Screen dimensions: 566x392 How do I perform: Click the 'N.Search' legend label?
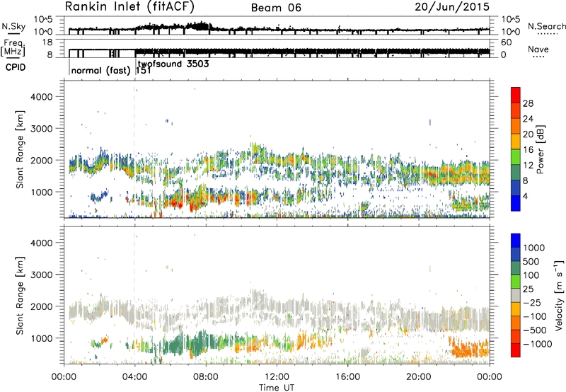546,26
